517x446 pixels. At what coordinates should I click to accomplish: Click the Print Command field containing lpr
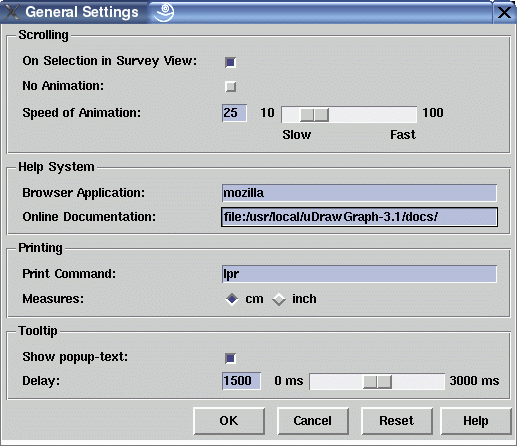click(359, 274)
